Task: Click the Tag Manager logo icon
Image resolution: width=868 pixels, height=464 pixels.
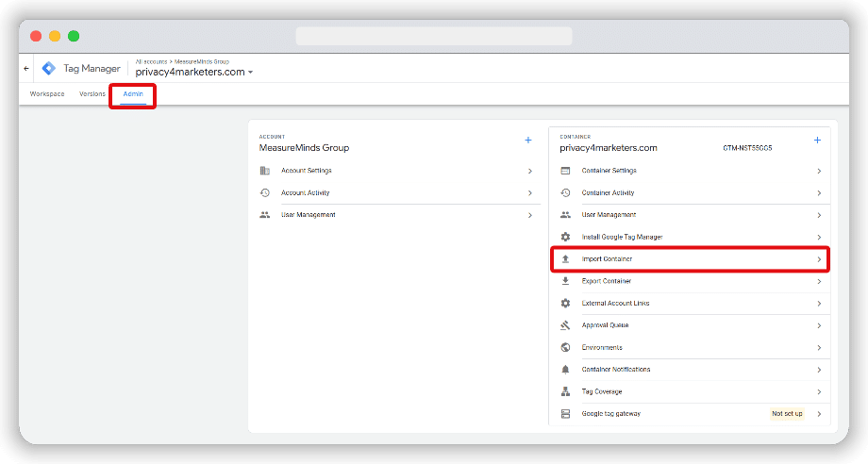Action: click(49, 69)
